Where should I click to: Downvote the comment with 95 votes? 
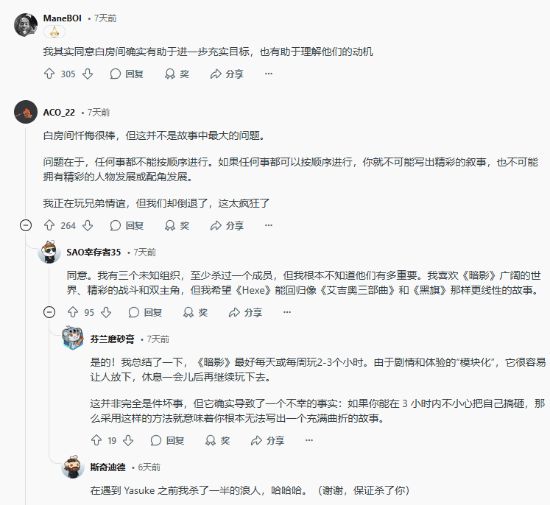point(106,312)
